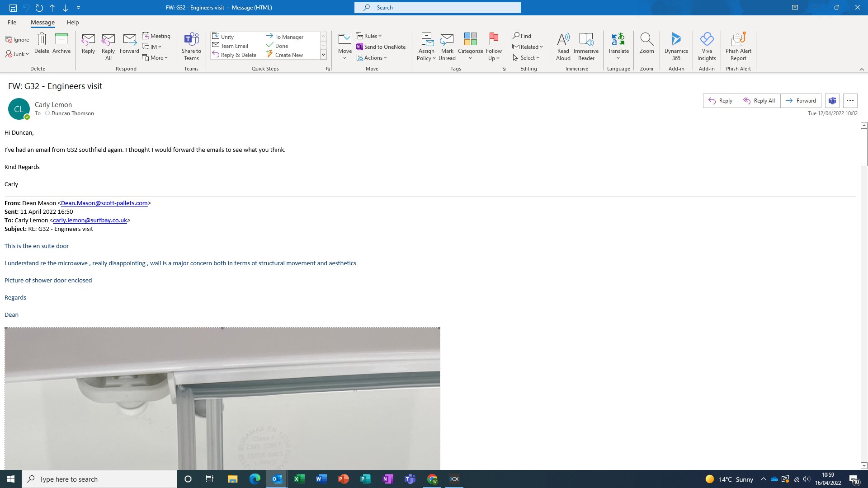Image resolution: width=868 pixels, height=488 pixels.
Task: Archive this message
Action: (61, 43)
